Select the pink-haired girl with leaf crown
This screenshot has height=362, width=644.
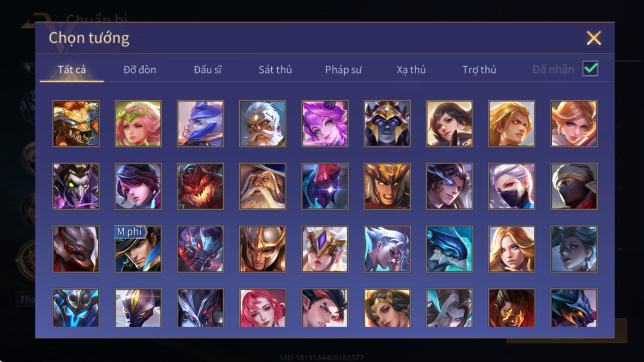(138, 124)
